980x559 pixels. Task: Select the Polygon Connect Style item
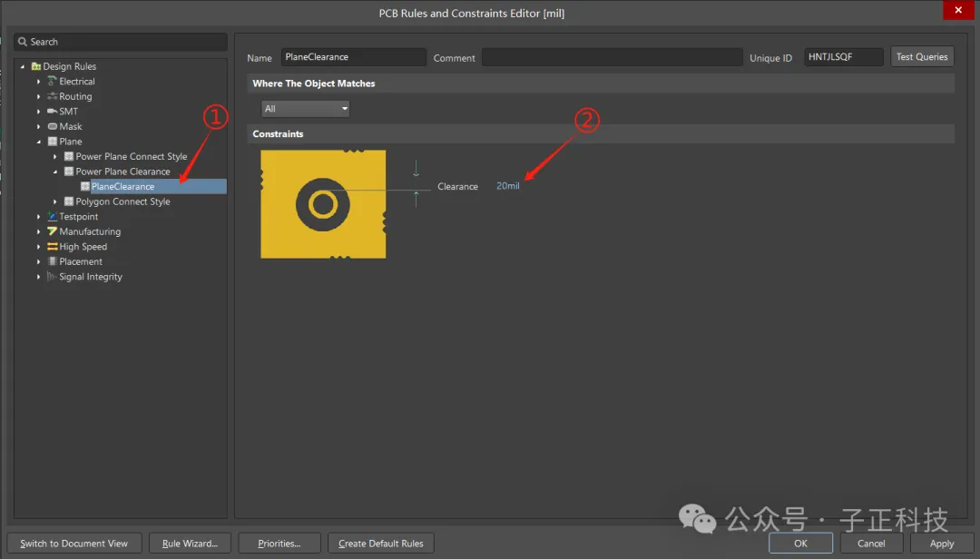(x=122, y=201)
